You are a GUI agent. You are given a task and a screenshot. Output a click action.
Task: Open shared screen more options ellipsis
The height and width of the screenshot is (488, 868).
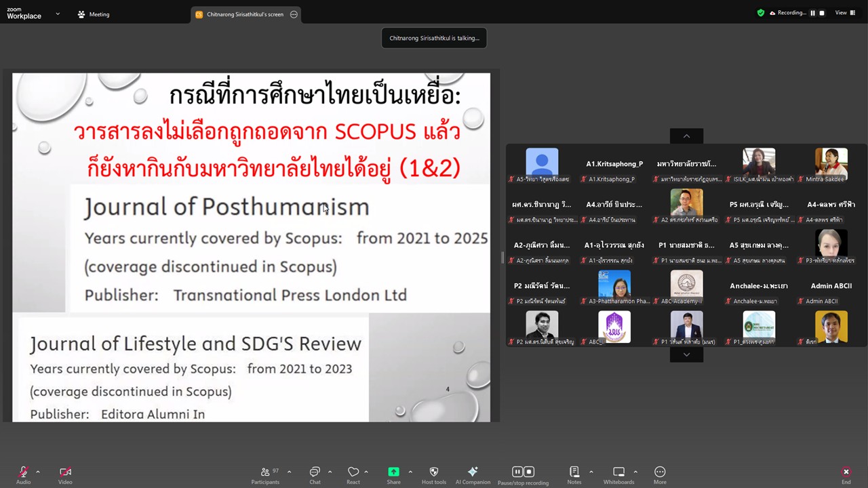[294, 14]
